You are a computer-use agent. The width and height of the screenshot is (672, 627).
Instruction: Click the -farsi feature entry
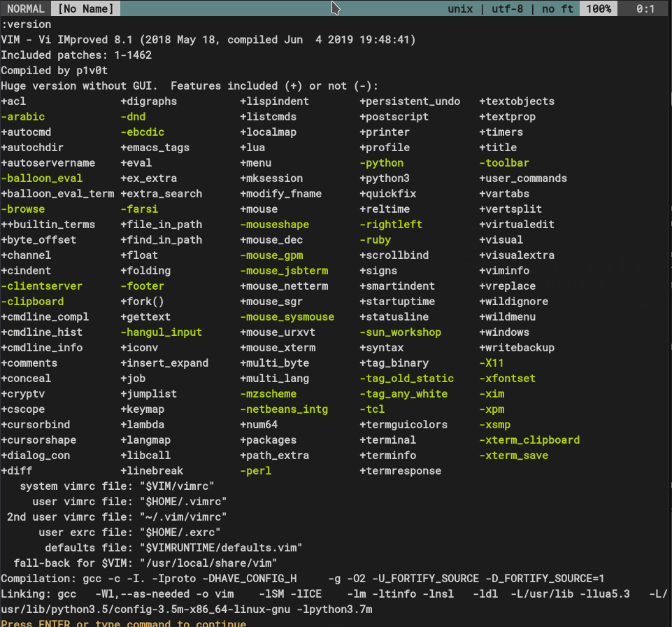pyautogui.click(x=139, y=209)
